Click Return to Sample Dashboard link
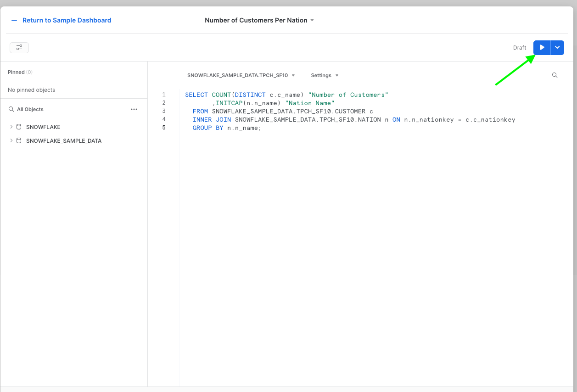577x392 pixels. (x=67, y=20)
